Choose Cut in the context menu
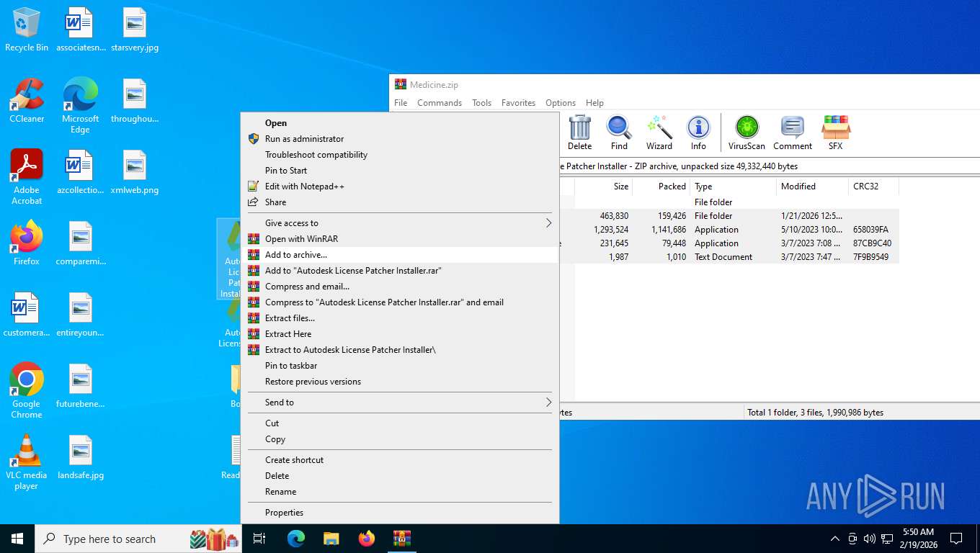The height and width of the screenshot is (553, 980). [x=400, y=423]
